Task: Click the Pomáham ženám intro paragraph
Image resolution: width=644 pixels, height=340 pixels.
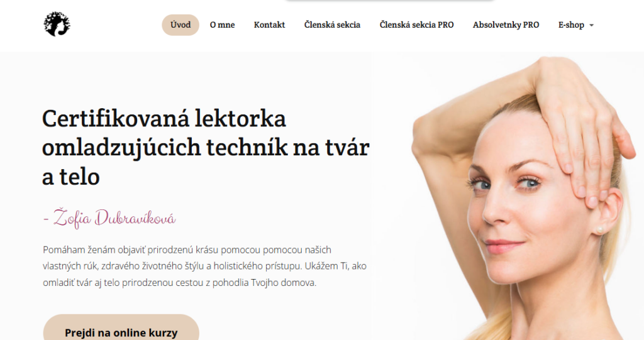Action: pos(204,266)
